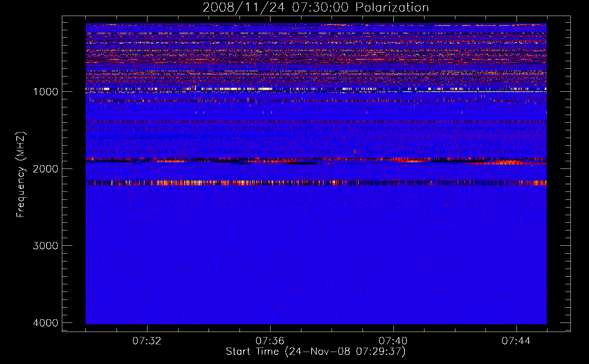Screen dimensions: 589x364
Task: Click the plot title '2008/11/24 07:30:00 Polarization'
Action: (x=316, y=8)
